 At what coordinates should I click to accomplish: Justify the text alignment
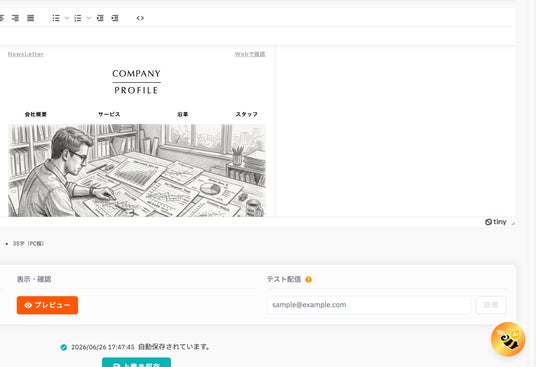(x=30, y=18)
